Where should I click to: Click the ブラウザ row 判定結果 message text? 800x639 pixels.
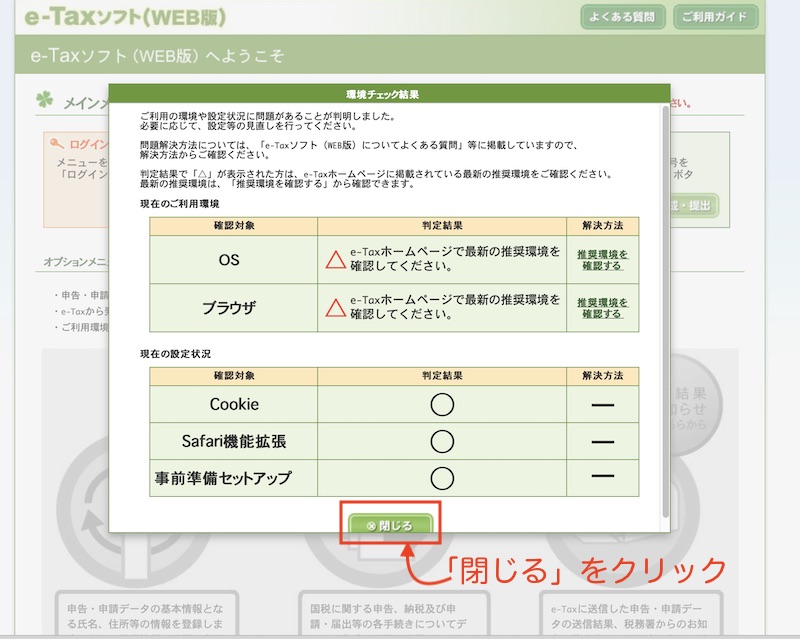(455, 307)
